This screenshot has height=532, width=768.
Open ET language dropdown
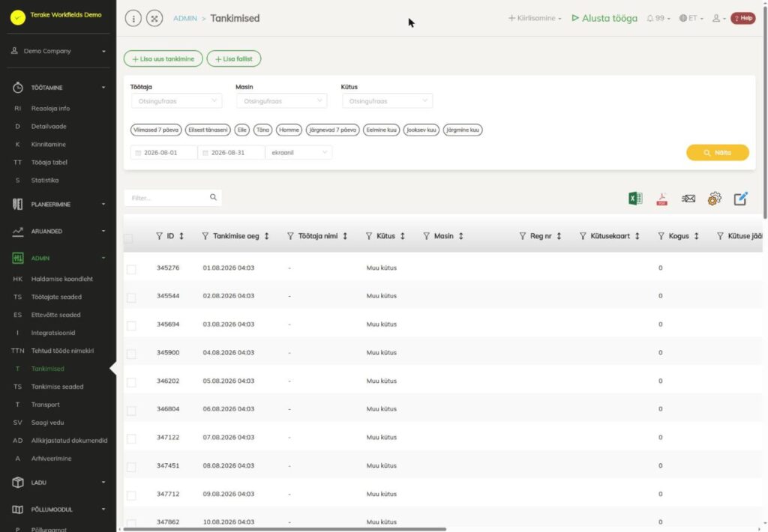[x=691, y=18]
